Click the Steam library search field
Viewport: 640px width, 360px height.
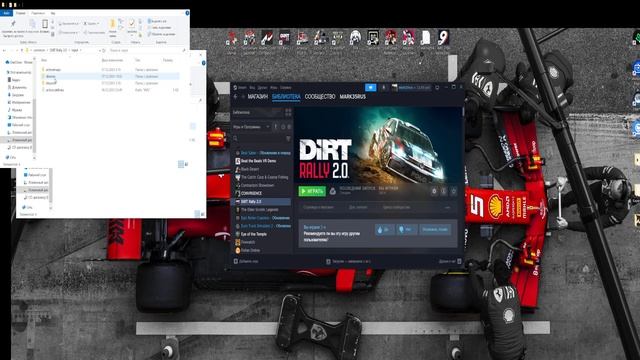coord(261,139)
